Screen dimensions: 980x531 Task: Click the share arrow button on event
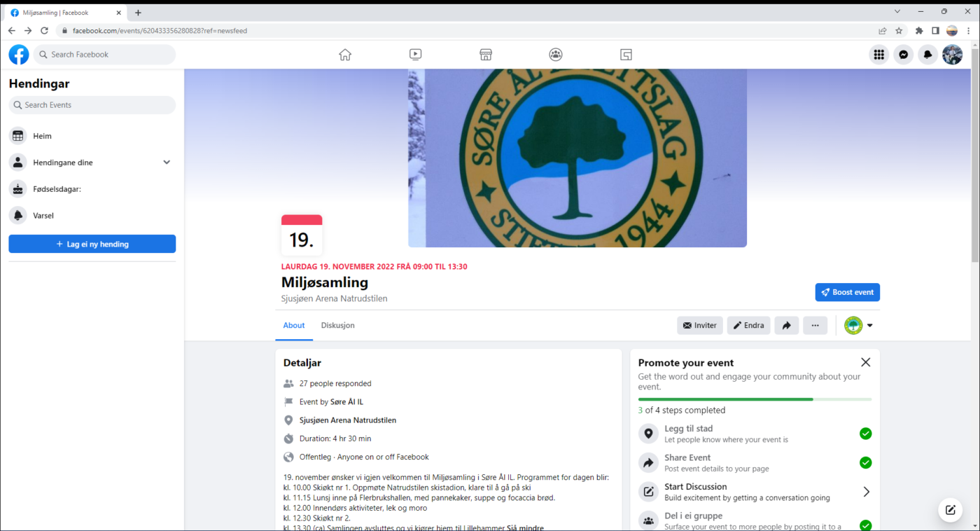pos(787,325)
